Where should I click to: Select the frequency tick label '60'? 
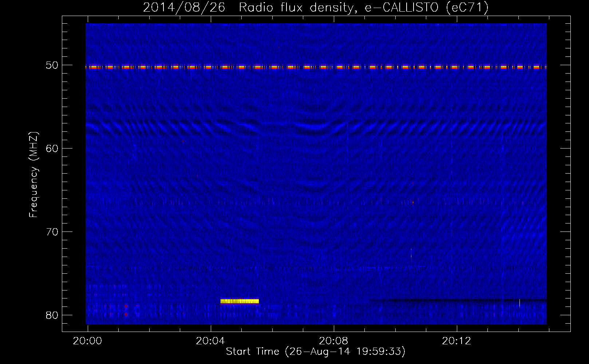pos(52,148)
